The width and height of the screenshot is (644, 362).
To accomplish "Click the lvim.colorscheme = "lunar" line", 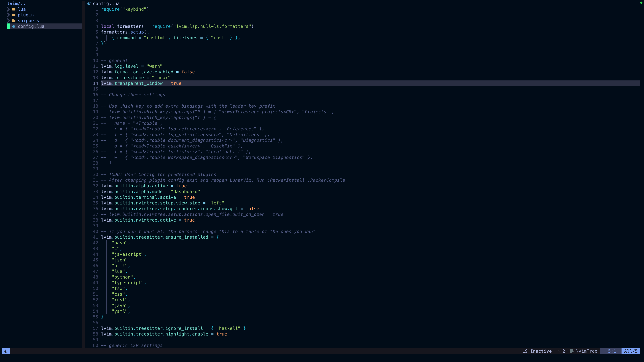I will pyautogui.click(x=136, y=78).
